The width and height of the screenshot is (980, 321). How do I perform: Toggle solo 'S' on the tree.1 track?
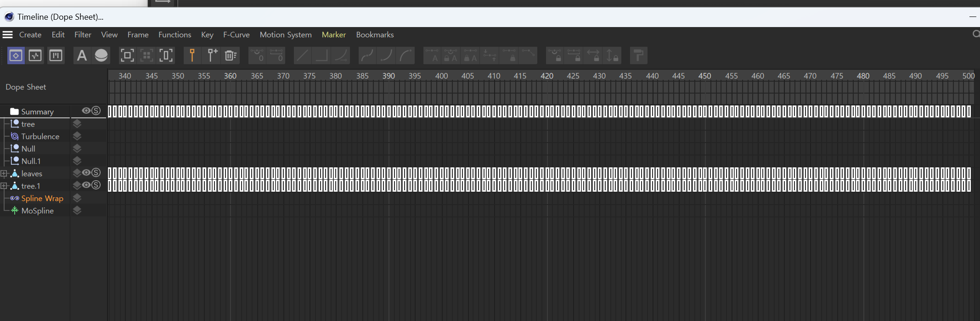96,185
